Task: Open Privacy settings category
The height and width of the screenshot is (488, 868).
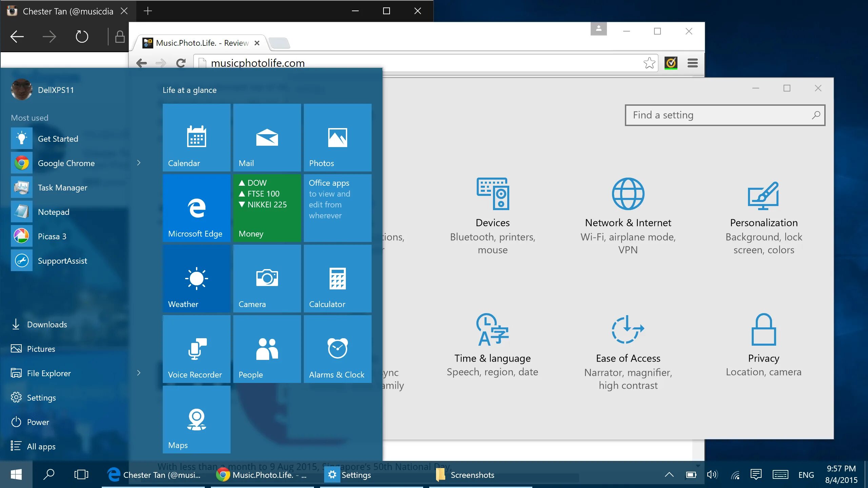Action: pyautogui.click(x=764, y=345)
